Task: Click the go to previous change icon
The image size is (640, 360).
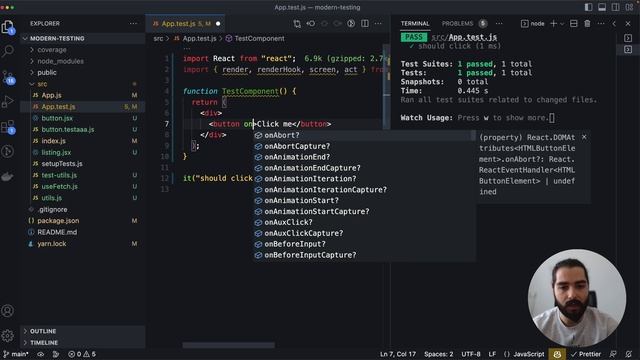Action: coord(311,24)
